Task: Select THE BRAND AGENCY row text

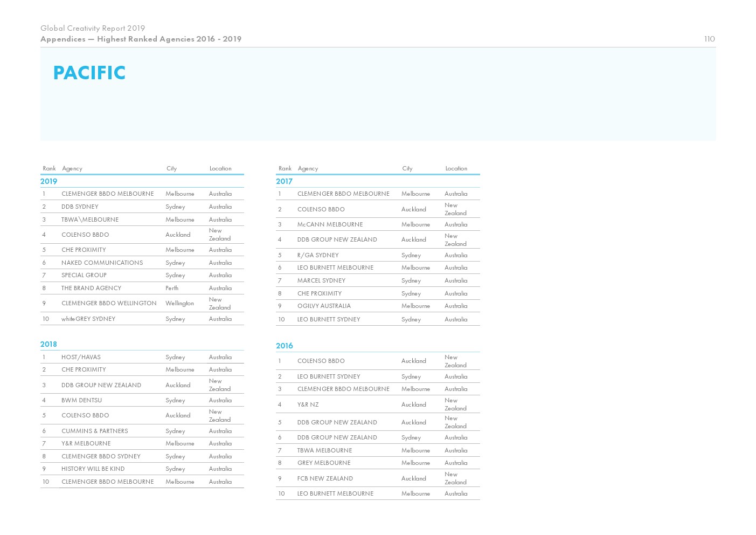Action: click(x=92, y=288)
